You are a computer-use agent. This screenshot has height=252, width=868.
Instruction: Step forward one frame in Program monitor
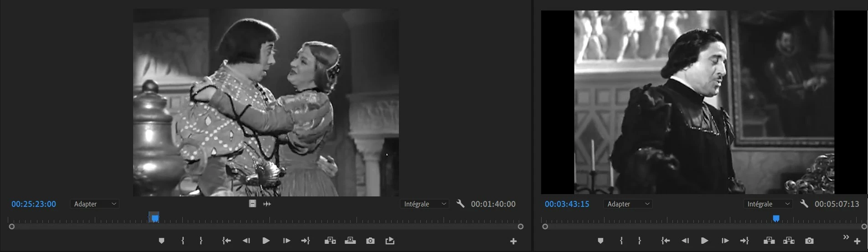tap(725, 241)
